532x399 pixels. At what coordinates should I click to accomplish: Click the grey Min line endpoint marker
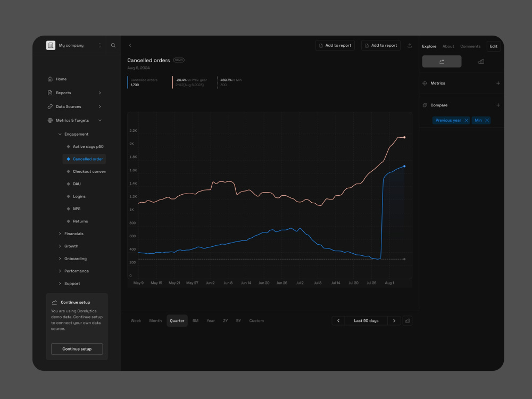(x=404, y=259)
